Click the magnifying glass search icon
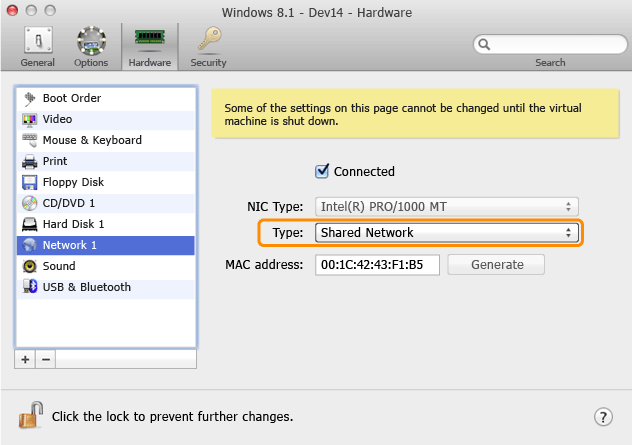632x445 pixels. 484,44
